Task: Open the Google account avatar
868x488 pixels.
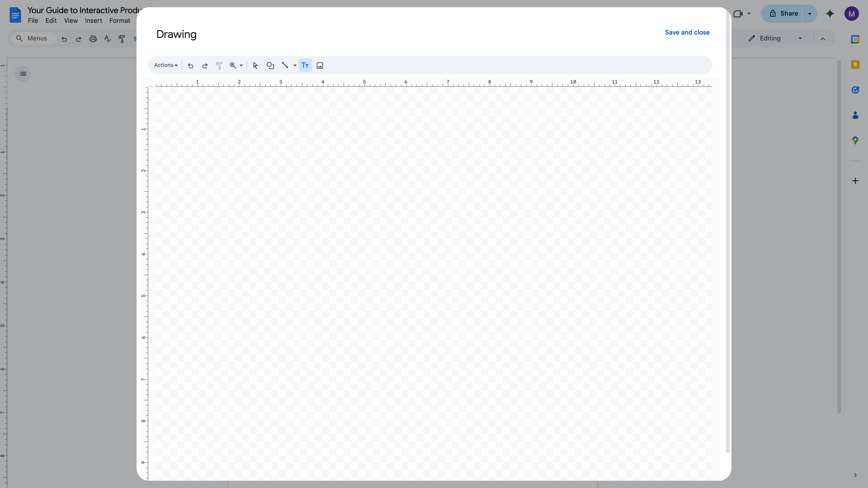Action: [851, 14]
